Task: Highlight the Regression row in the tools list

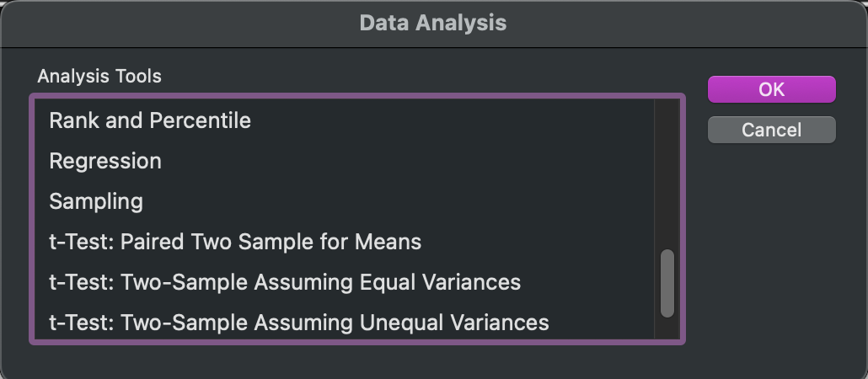Action: (x=345, y=161)
